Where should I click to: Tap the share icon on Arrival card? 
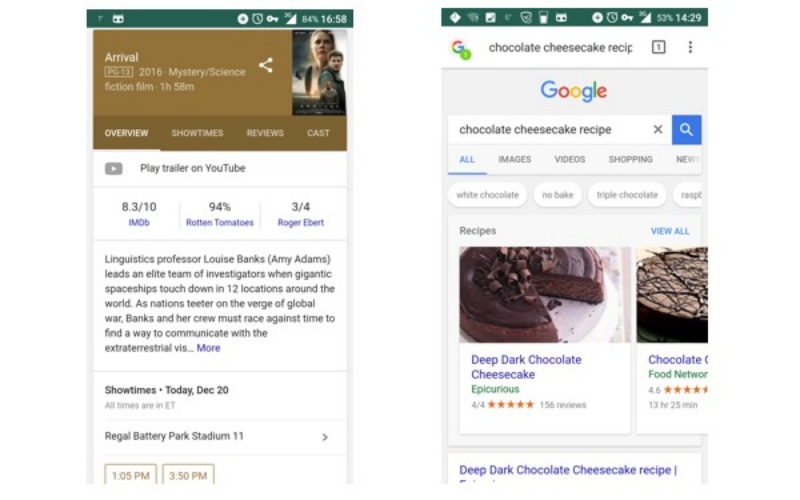265,65
